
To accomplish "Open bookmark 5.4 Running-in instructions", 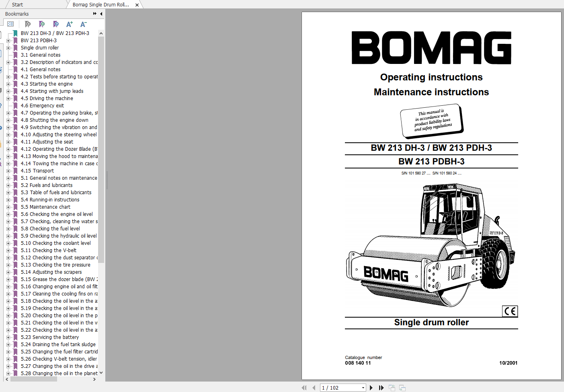I will tap(50, 200).
